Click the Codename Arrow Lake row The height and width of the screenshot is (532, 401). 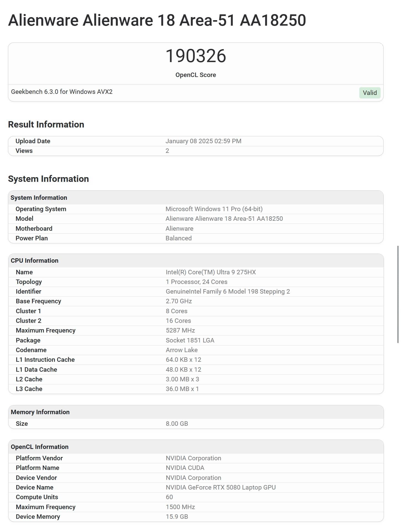(x=196, y=350)
